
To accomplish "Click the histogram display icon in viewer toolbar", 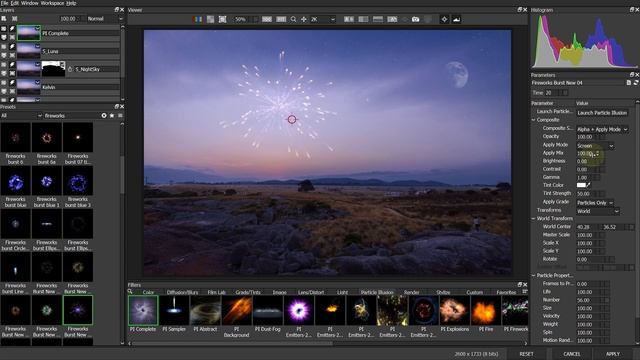I will coord(456,19).
